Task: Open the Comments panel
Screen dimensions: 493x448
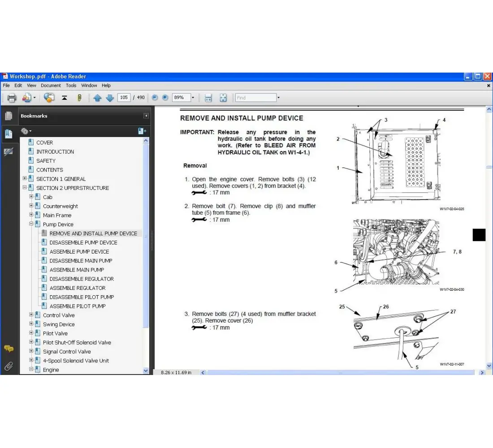Action: point(9,349)
